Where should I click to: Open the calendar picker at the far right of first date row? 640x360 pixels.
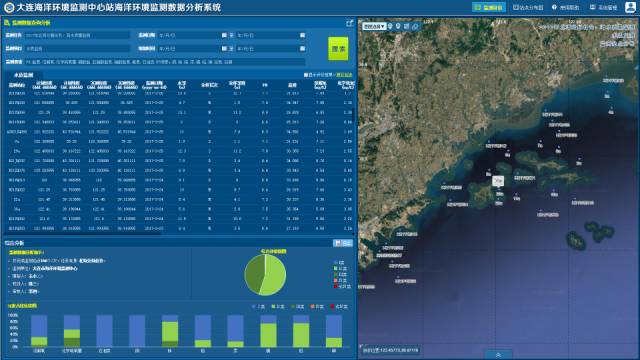(x=302, y=35)
